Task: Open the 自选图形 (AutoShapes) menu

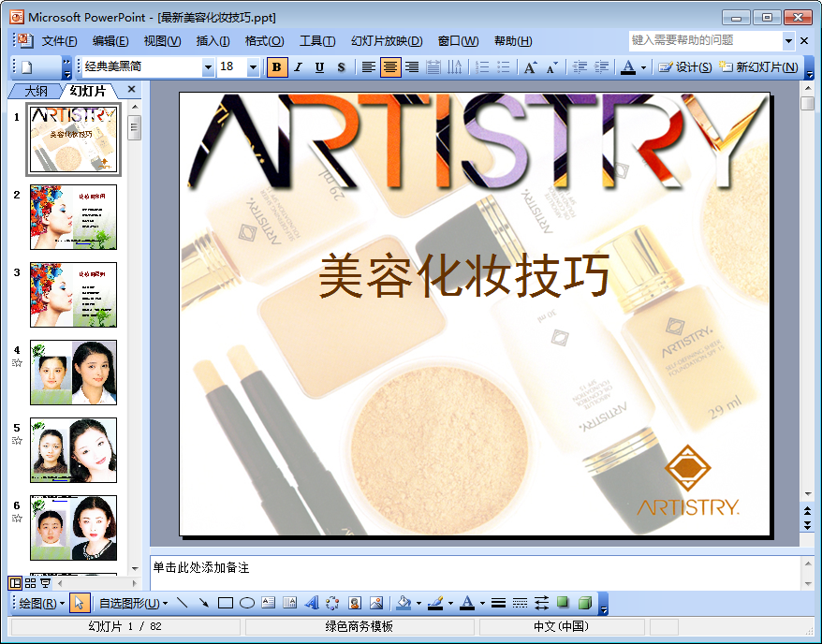Action: pyautogui.click(x=133, y=603)
